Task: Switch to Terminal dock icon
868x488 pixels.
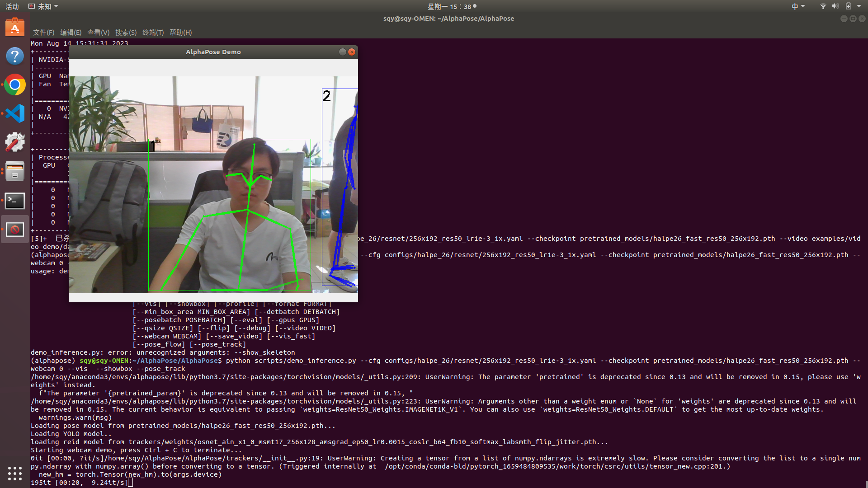Action: [x=15, y=200]
